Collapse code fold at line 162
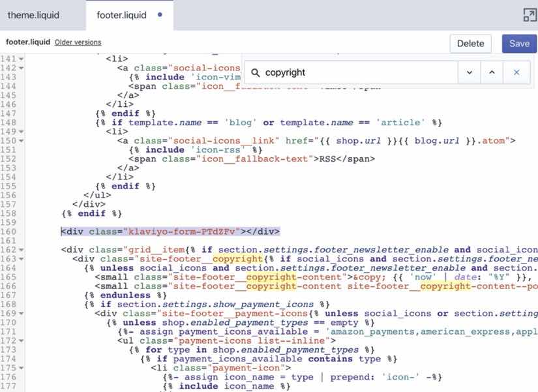Screen dimensions: 538x392 (x=21, y=250)
